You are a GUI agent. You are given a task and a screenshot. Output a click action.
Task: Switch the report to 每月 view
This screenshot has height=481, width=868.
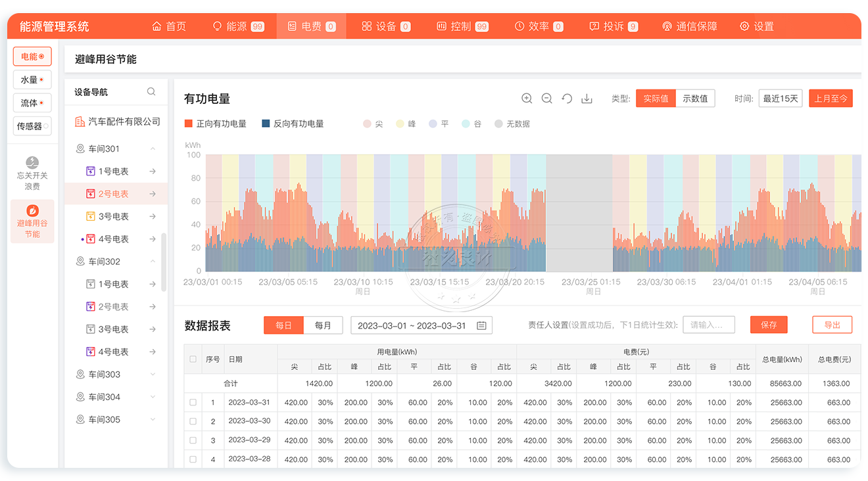pos(323,325)
